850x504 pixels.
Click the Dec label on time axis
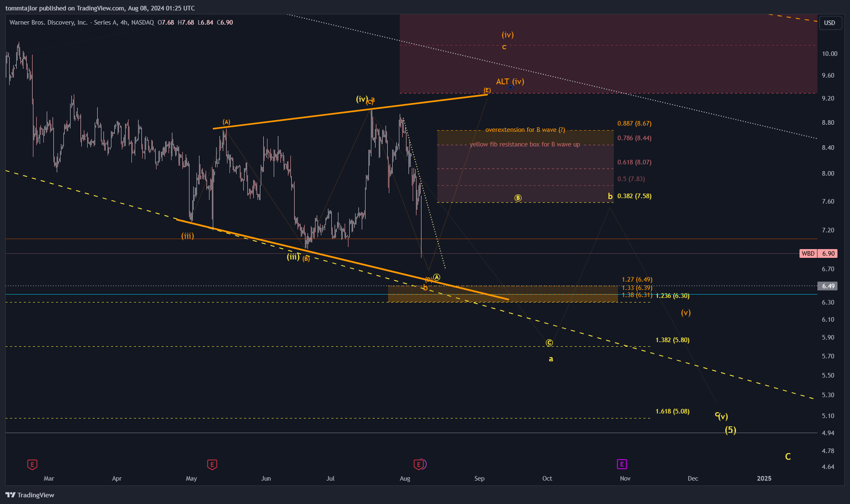[693, 479]
